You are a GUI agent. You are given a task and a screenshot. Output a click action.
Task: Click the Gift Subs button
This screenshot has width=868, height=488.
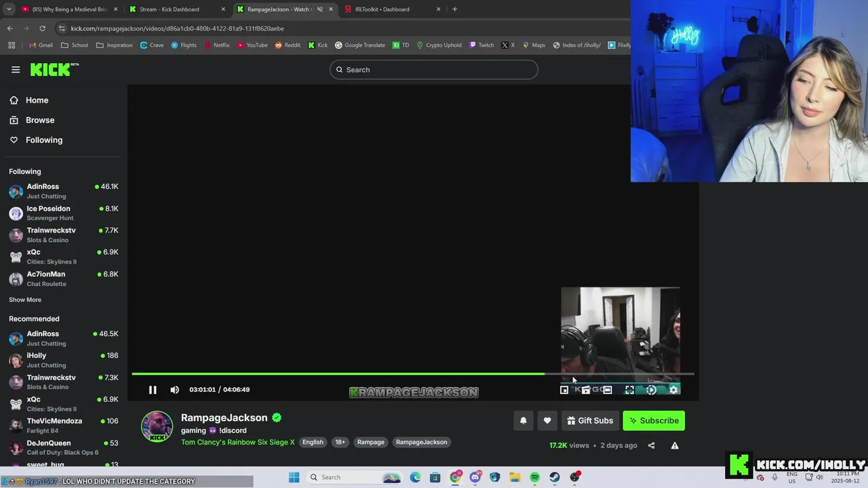[590, 420]
